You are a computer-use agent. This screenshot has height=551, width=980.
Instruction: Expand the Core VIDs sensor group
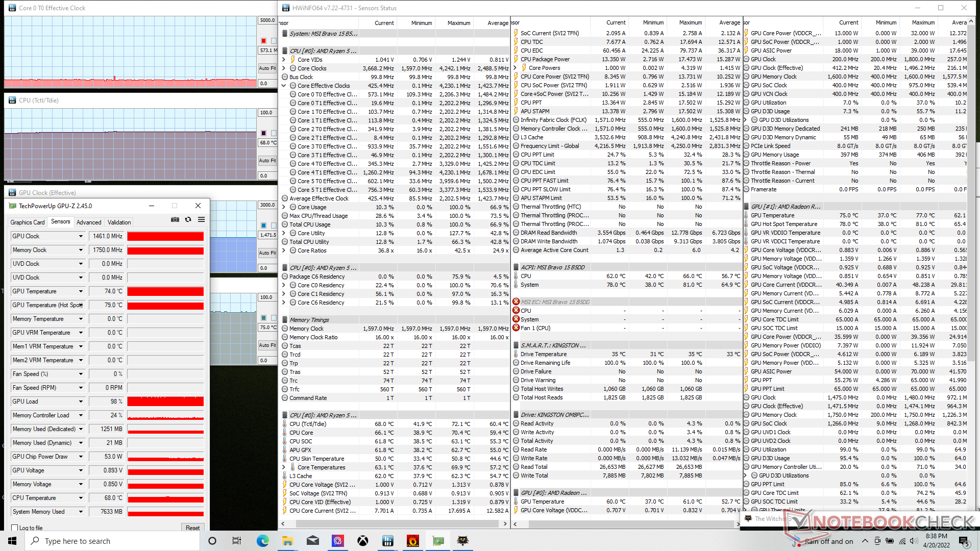pos(284,60)
